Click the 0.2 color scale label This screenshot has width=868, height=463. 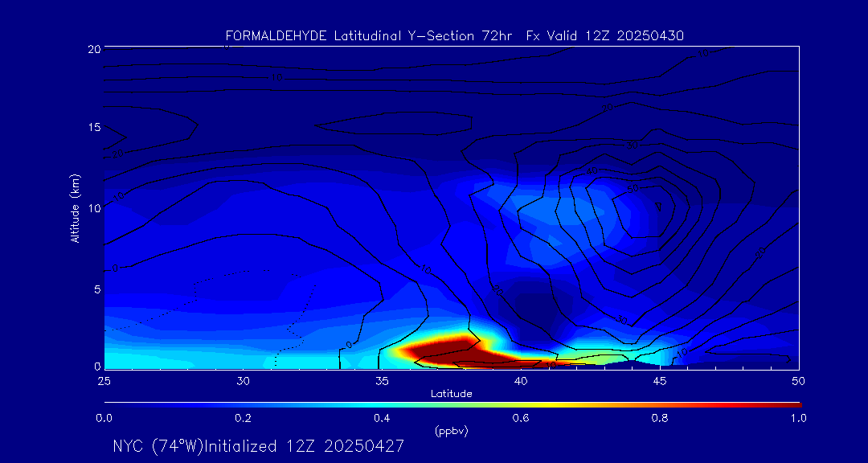point(243,418)
